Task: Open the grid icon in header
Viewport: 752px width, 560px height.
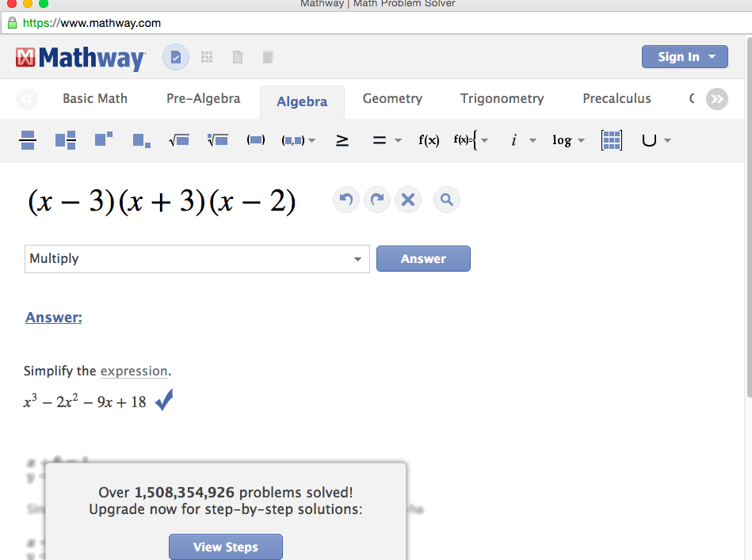Action: (207, 57)
